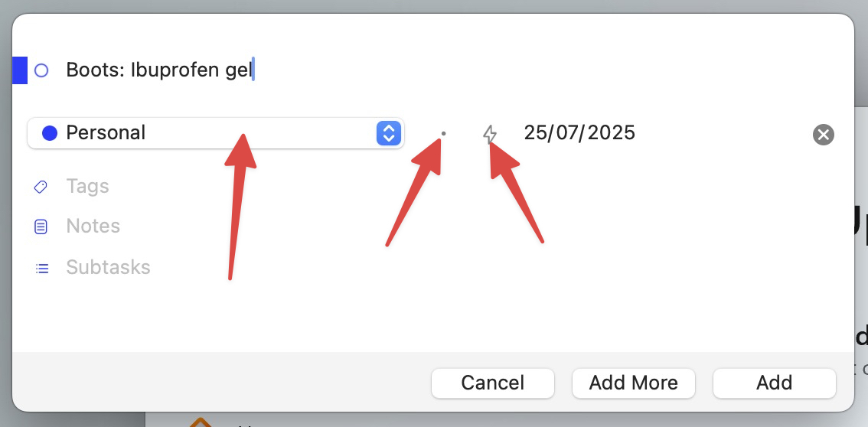This screenshot has height=427, width=868.
Task: Click the small priority dot indicator
Action: (443, 134)
